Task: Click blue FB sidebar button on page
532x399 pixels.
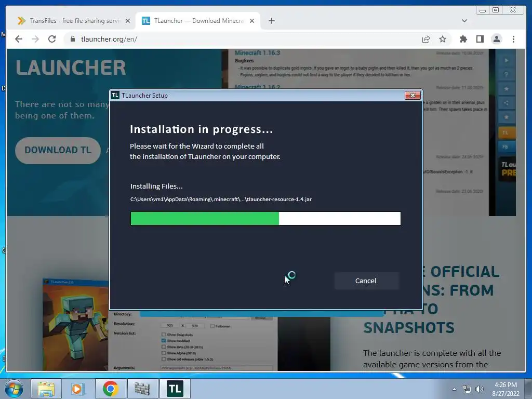Action: pyautogui.click(x=506, y=147)
